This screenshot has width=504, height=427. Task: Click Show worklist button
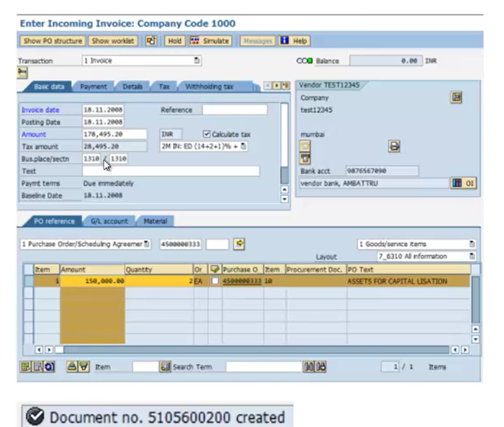tap(113, 41)
